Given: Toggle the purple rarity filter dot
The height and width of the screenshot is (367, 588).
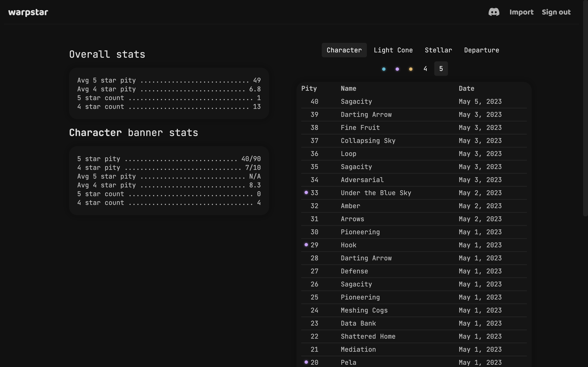Looking at the screenshot, I should 397,69.
